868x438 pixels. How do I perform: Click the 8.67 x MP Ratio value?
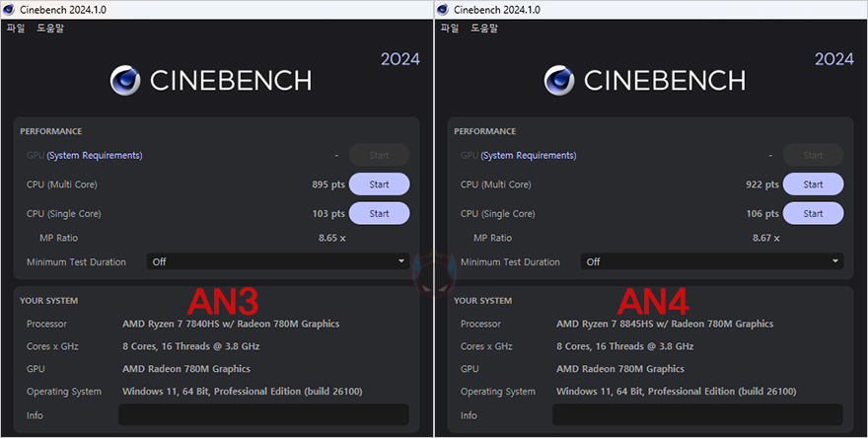click(766, 238)
